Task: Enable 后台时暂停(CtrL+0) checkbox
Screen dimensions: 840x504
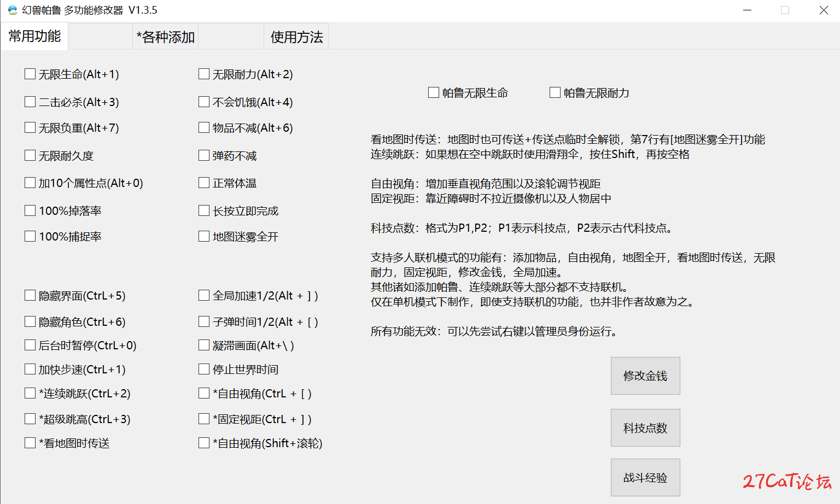Action: click(x=30, y=345)
